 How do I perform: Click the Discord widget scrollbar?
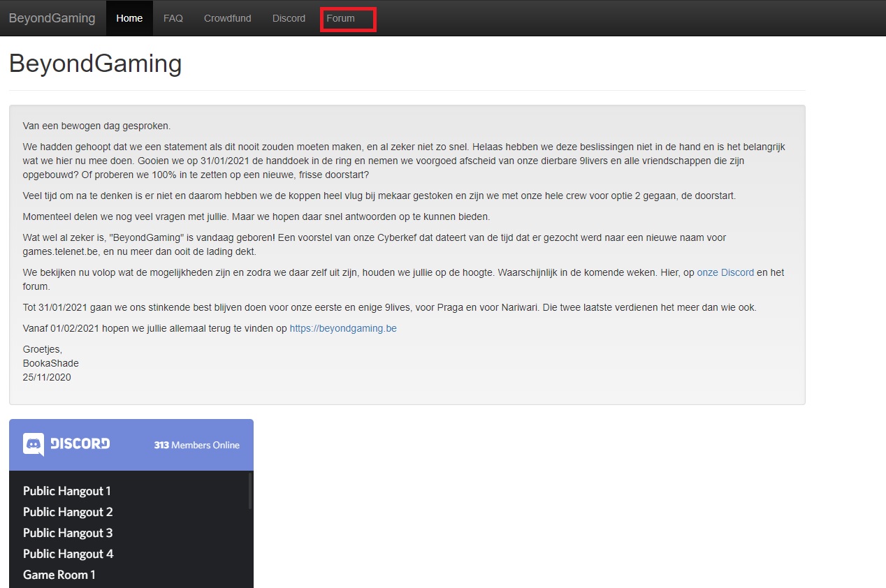pos(250,491)
